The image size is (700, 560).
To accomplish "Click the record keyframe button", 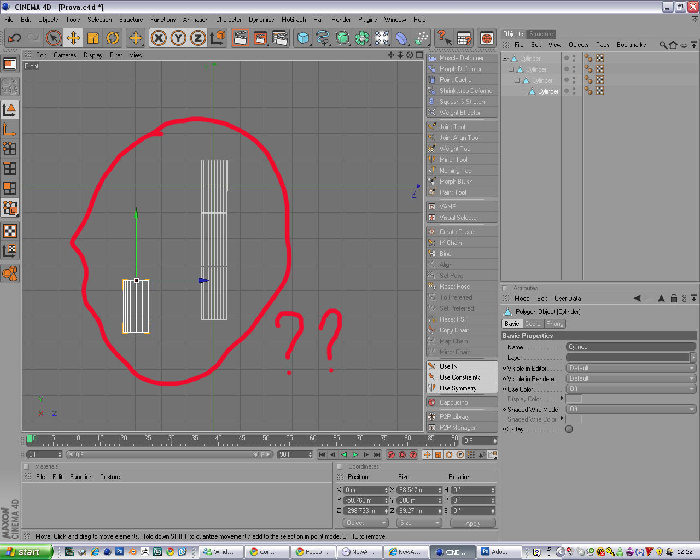I will pos(392,455).
